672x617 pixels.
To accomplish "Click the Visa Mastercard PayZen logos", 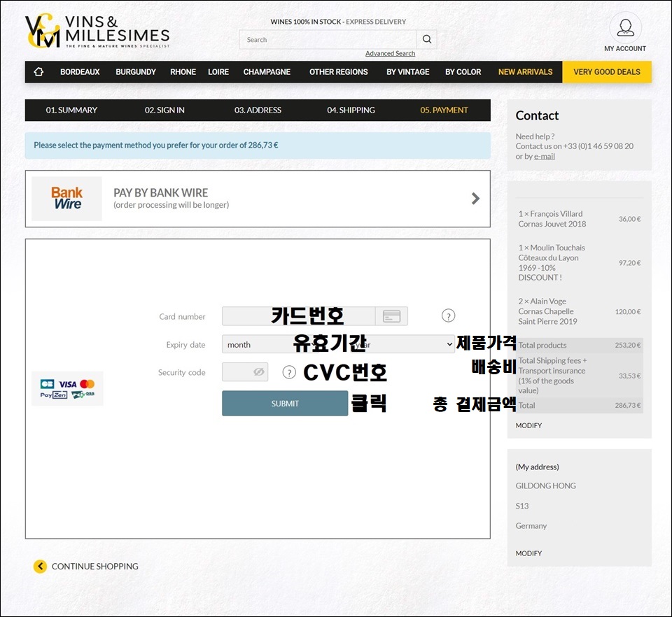I will 67,388.
